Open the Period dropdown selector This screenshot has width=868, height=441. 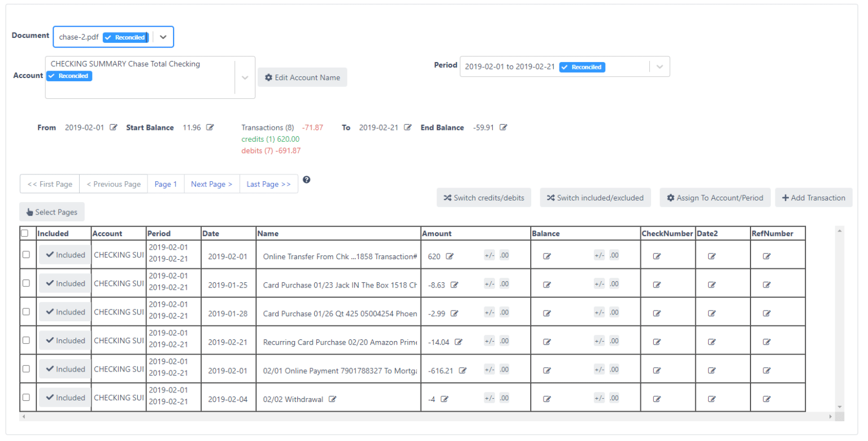[659, 67]
